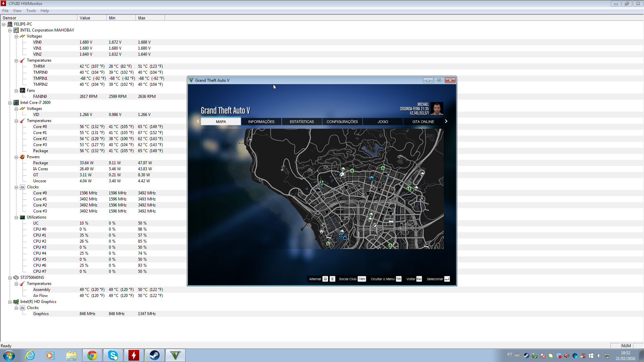
Task: Switch to Google Chrome on the taskbar
Action: 92,355
